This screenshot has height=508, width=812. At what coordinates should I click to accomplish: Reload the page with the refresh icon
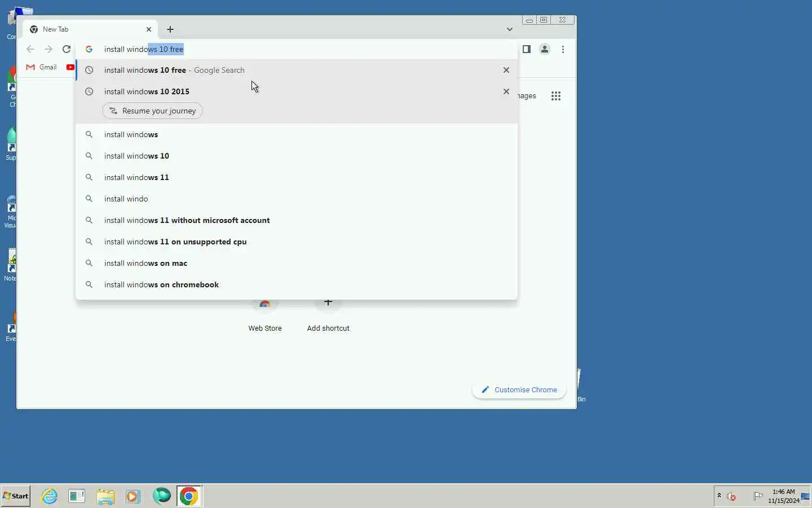point(67,49)
